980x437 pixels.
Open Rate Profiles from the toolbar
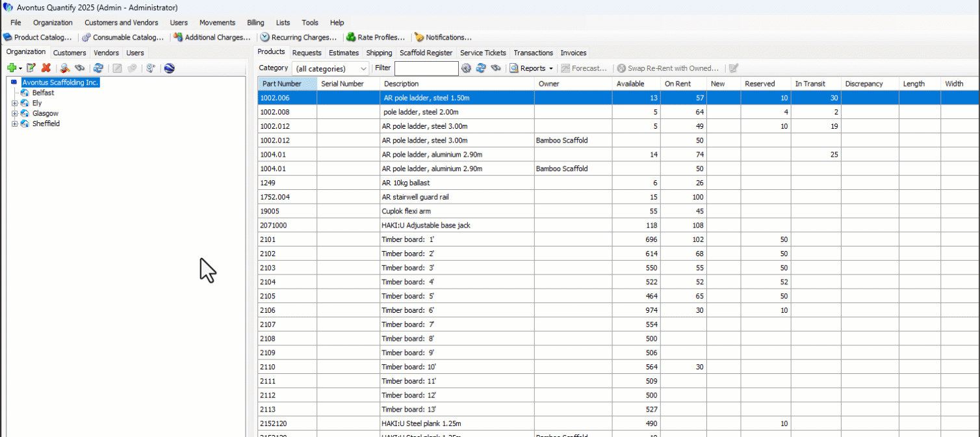(376, 38)
